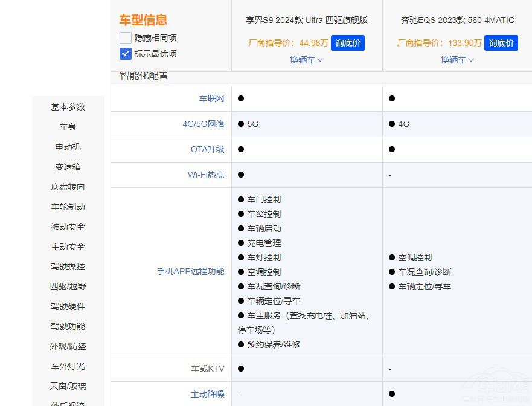This screenshot has height=406, width=532.
Task: Click 询底价 button for 享界S9
Action: pyautogui.click(x=348, y=43)
